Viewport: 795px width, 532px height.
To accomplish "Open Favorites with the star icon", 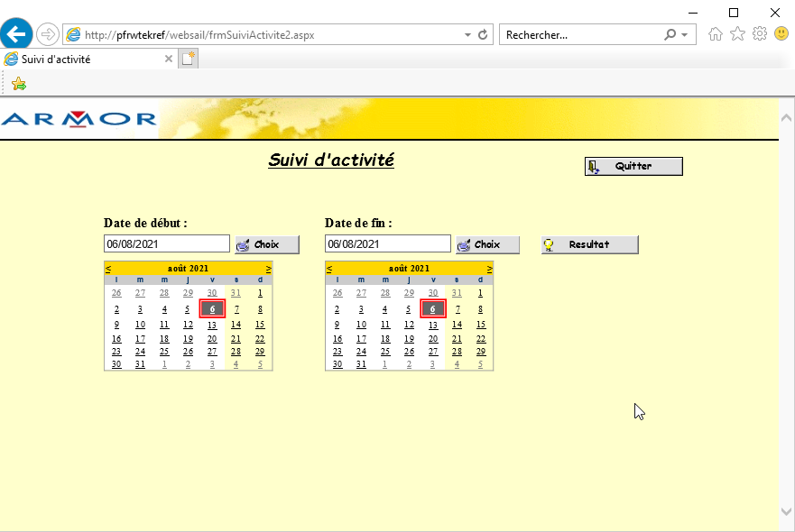I will [x=738, y=34].
